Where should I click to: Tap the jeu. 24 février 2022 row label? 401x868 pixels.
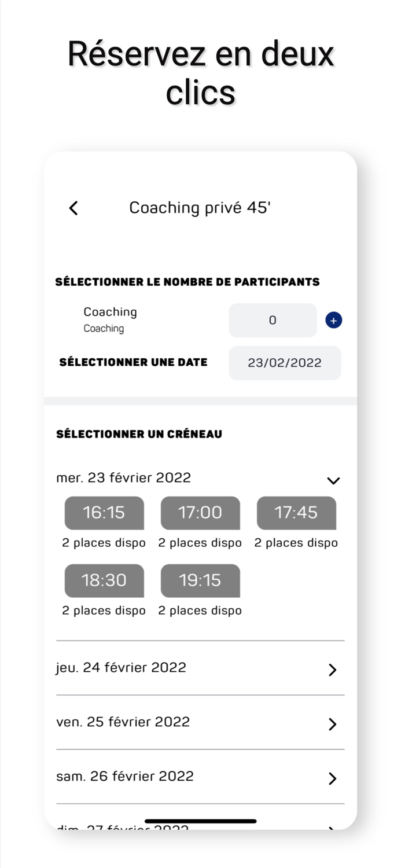[x=121, y=667]
